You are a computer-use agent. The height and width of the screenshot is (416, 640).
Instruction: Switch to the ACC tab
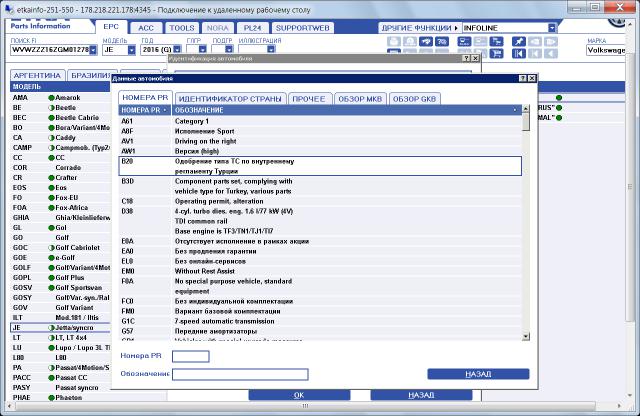point(146,28)
